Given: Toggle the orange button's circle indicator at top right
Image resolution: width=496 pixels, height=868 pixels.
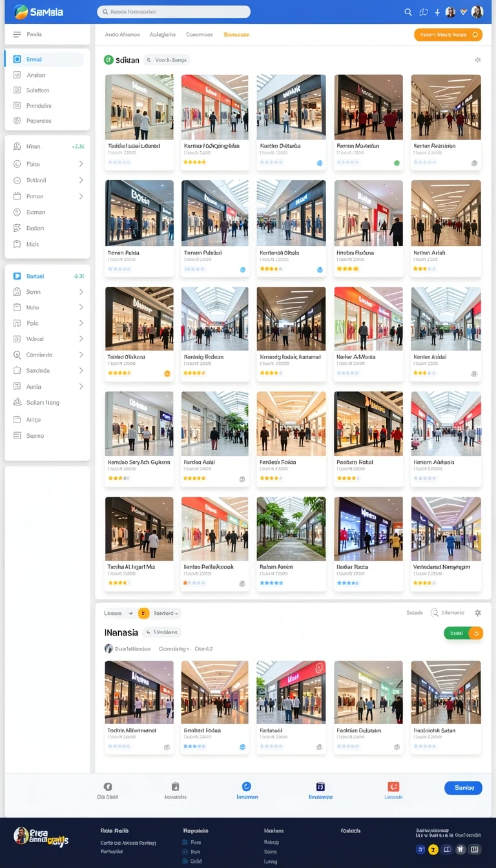Looking at the screenshot, I should [476, 35].
